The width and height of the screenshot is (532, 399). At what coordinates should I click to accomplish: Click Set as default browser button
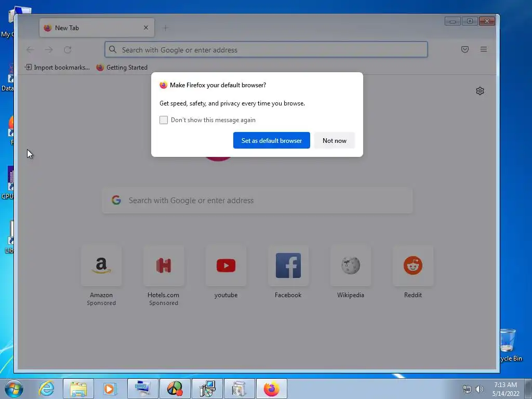pos(271,140)
